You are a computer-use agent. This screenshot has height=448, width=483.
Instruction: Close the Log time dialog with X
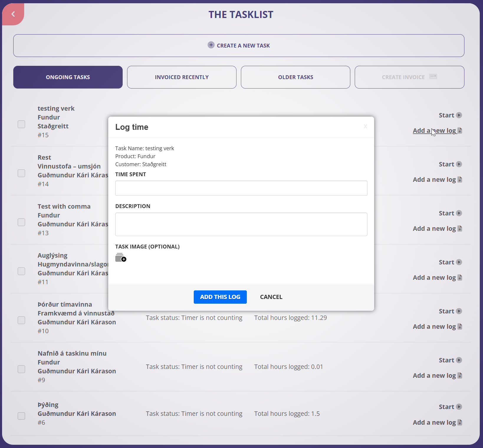(x=365, y=126)
